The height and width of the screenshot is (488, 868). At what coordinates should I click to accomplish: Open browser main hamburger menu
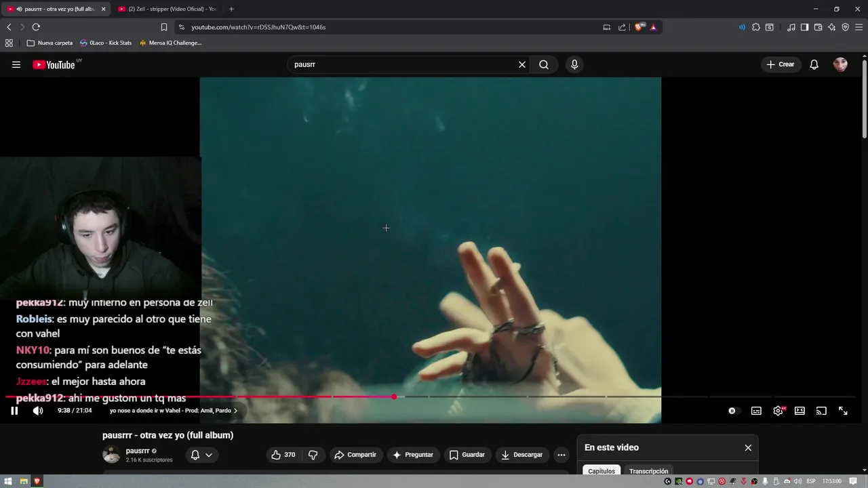(859, 27)
